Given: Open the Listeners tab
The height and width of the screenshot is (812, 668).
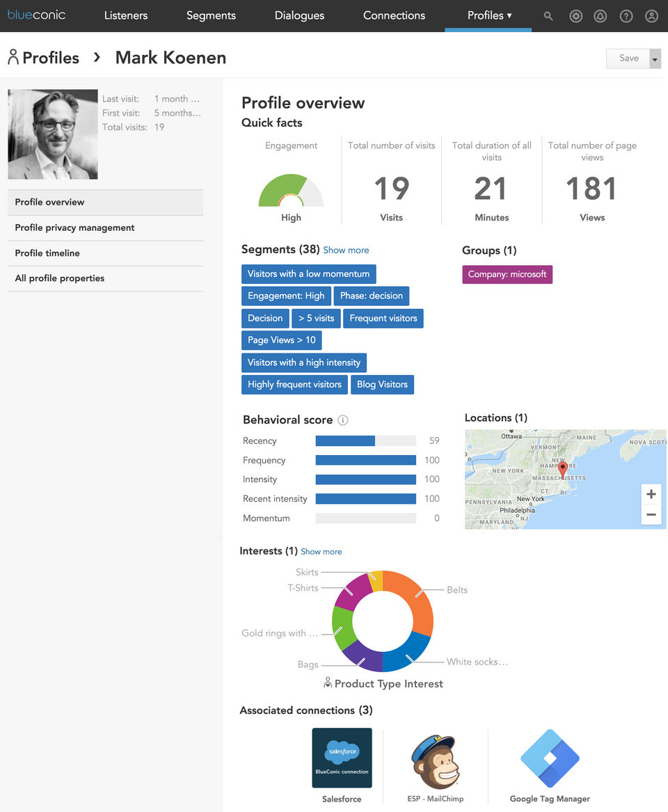Looking at the screenshot, I should pos(126,15).
